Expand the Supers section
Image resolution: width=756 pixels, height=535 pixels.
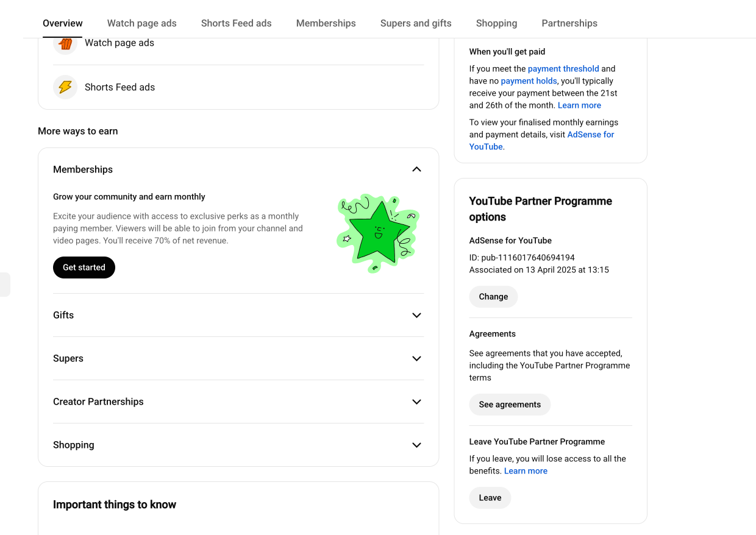(416, 358)
